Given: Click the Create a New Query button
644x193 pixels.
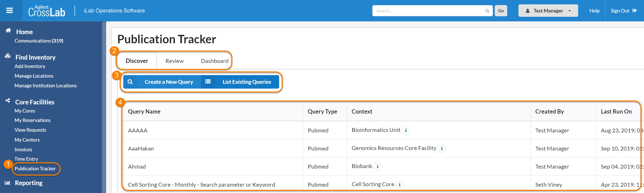Looking at the screenshot, I should tap(169, 82).
